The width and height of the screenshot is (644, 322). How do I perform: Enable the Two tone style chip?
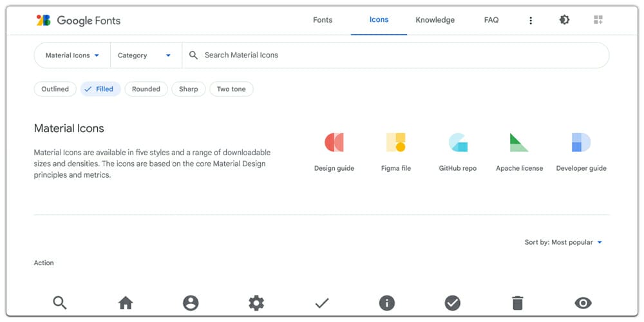point(231,89)
